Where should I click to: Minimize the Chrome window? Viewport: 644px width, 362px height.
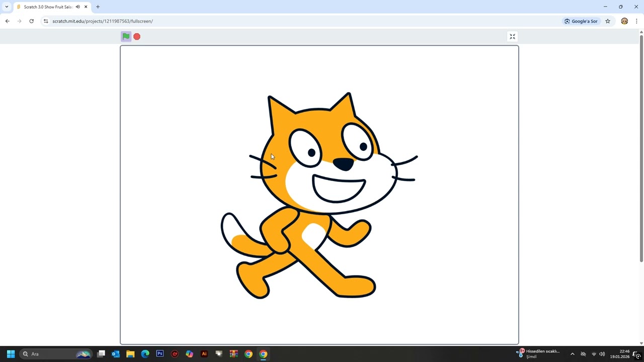(605, 7)
